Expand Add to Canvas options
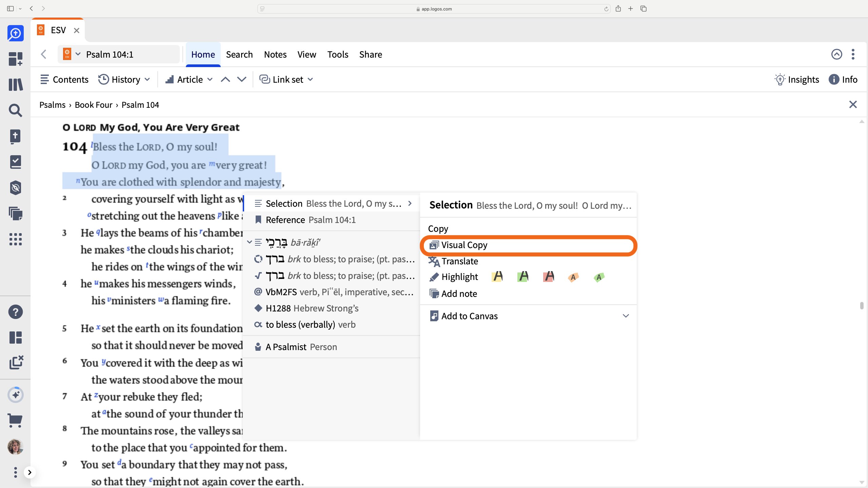The image size is (868, 488). pyautogui.click(x=626, y=316)
